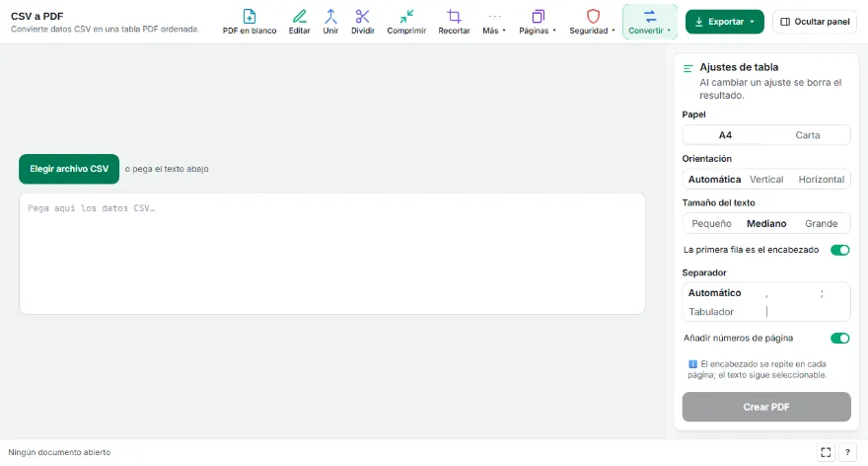Focus the CSV data paste text area
The width and height of the screenshot is (868, 466).
[x=332, y=254]
